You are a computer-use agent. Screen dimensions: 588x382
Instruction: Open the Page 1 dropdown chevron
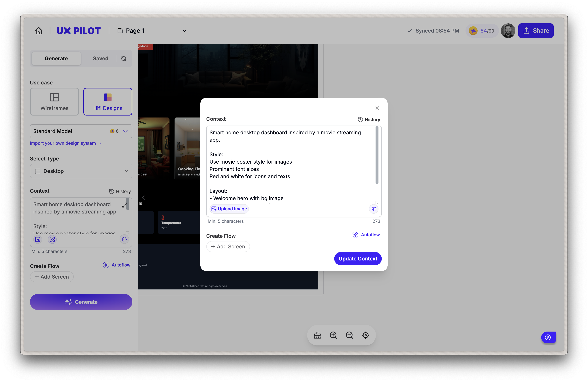pos(184,31)
